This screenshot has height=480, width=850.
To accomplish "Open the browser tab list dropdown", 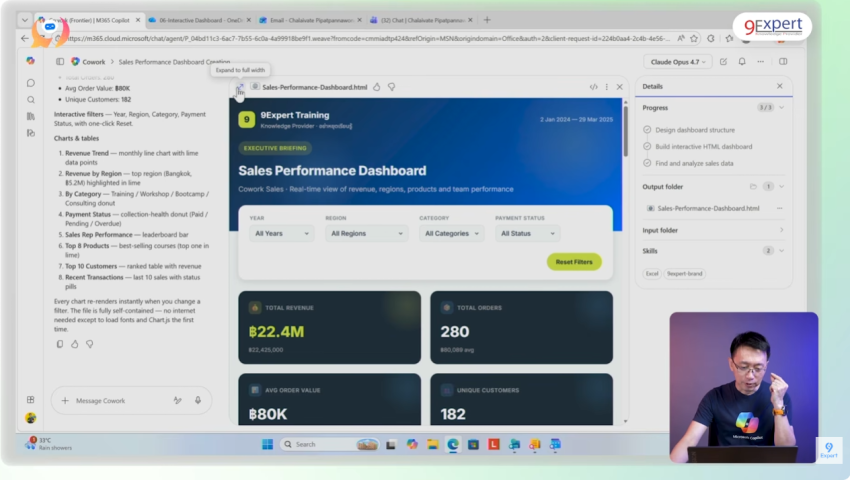I will click(24, 20).
